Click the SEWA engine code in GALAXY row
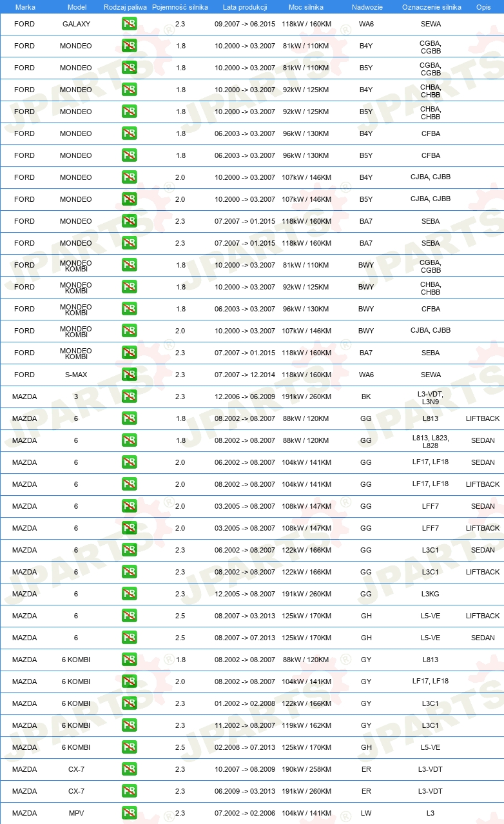504x824 pixels. (431, 24)
